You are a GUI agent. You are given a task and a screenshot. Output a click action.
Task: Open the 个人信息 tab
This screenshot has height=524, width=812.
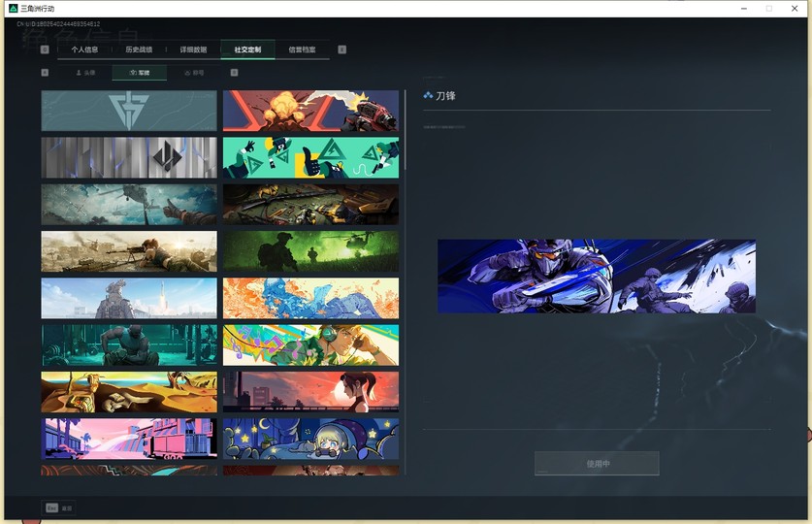pos(84,49)
